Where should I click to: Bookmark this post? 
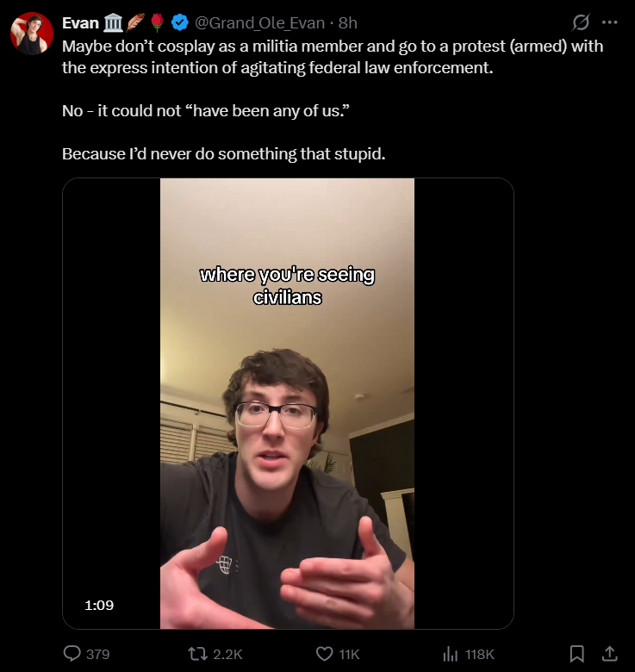click(x=577, y=654)
